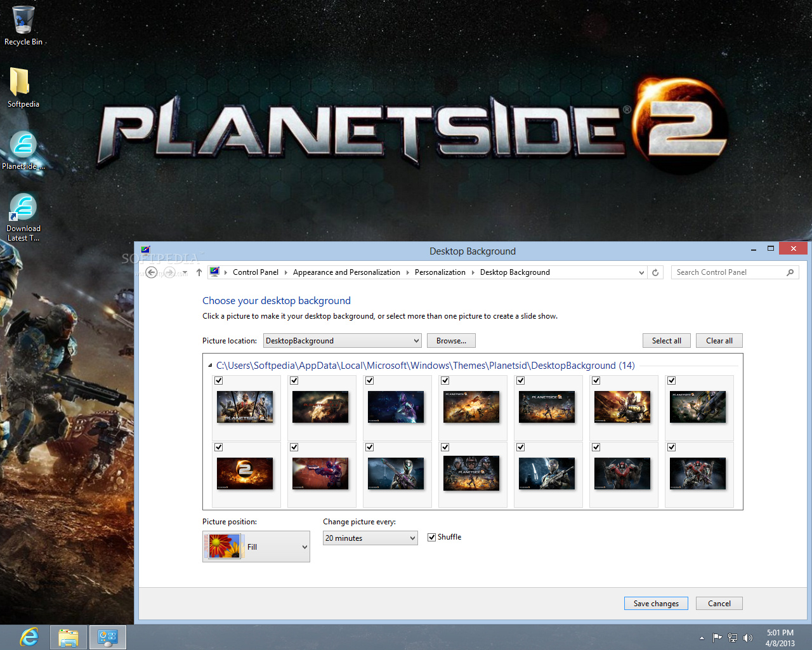Open the Action Center flag icon
812x650 pixels.
tap(717, 637)
